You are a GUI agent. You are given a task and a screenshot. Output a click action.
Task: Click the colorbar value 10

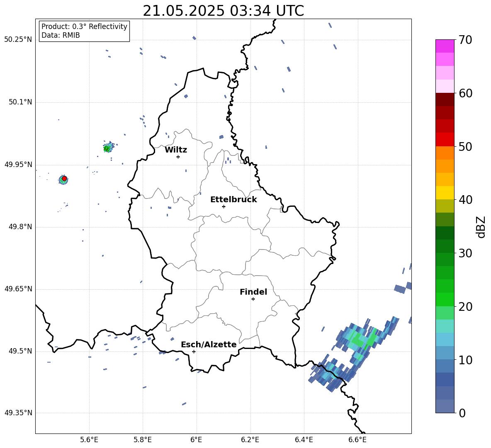click(x=465, y=360)
